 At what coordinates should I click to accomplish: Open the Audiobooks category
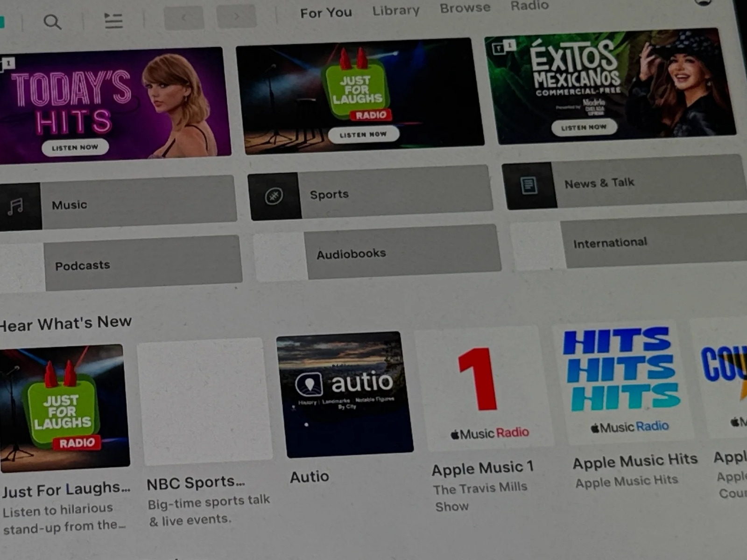[x=377, y=252]
